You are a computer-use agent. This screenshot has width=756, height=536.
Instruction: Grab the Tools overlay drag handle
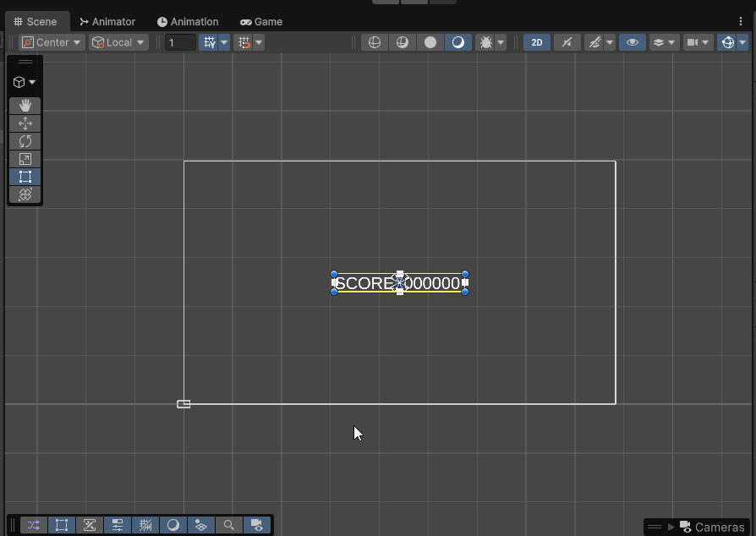(25, 62)
